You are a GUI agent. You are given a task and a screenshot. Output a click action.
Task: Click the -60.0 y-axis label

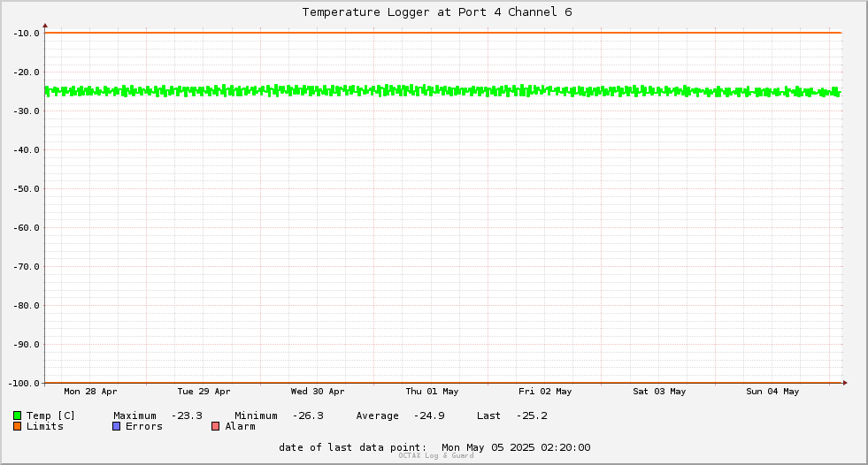point(27,228)
